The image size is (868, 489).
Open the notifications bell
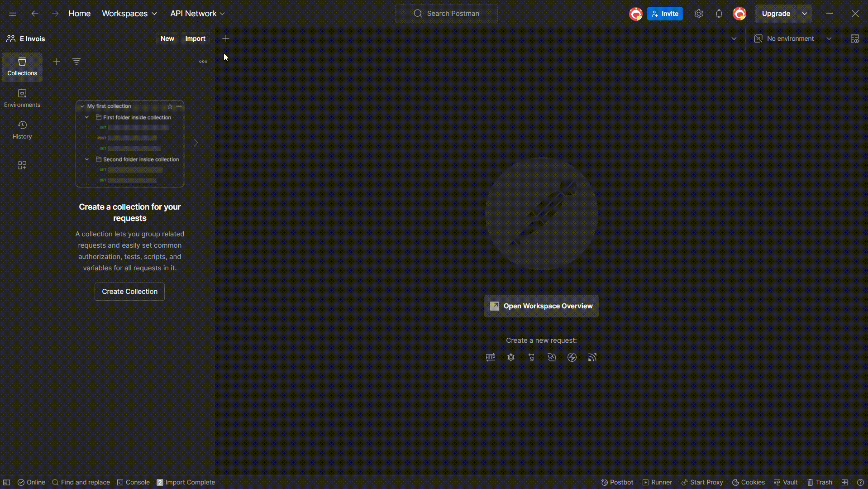(719, 14)
